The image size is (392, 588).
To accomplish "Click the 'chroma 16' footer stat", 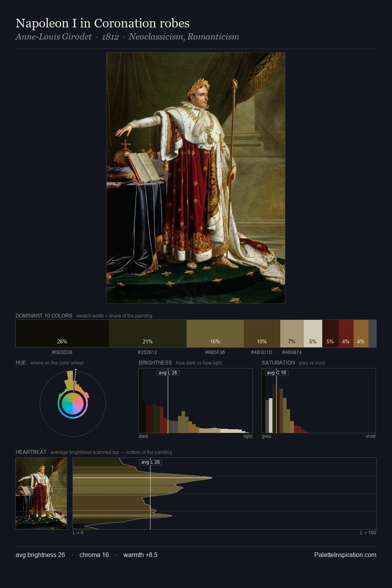I will coord(94,555).
